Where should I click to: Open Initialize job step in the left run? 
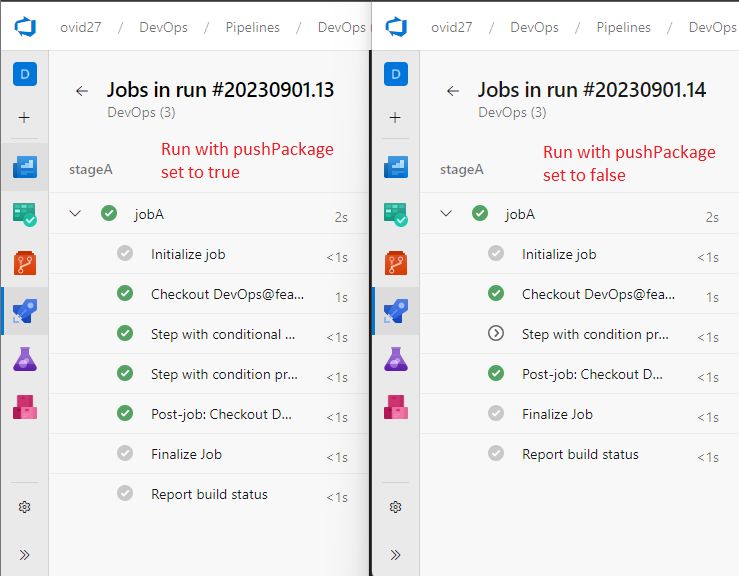point(209,254)
